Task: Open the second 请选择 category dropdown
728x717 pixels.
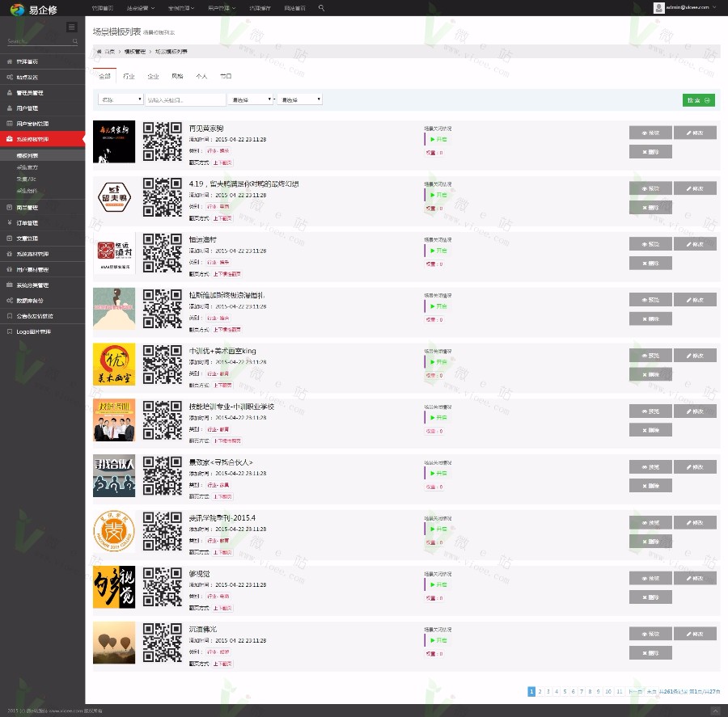Action: pos(299,99)
